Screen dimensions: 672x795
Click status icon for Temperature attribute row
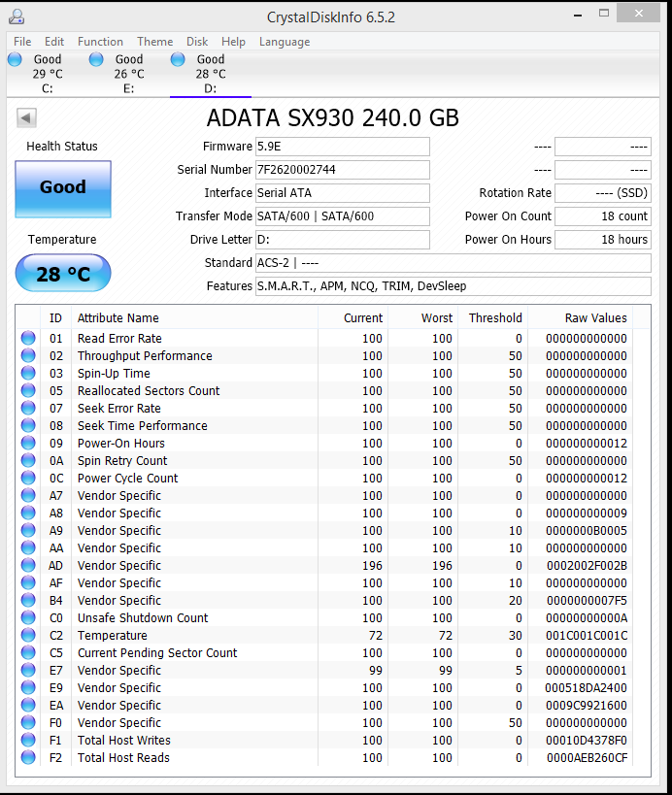[x=28, y=635]
